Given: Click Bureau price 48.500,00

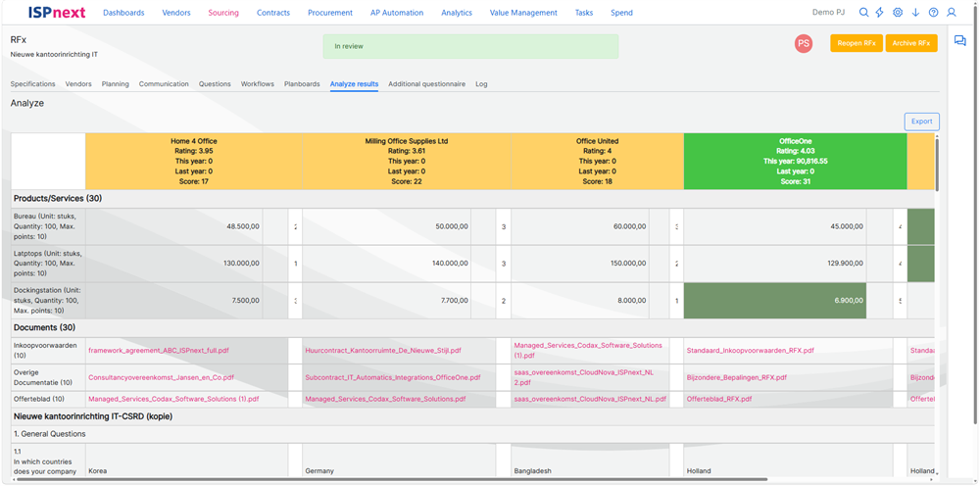Looking at the screenshot, I should click(x=242, y=226).
